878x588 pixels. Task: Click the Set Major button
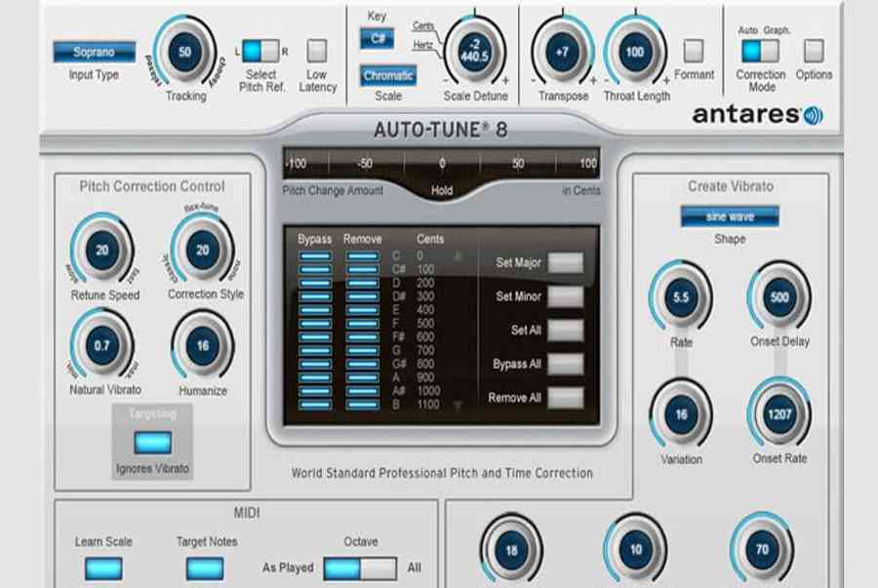(566, 262)
